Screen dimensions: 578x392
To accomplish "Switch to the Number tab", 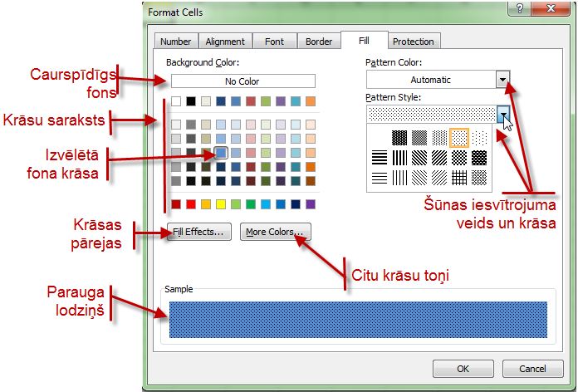I will pos(175,42).
